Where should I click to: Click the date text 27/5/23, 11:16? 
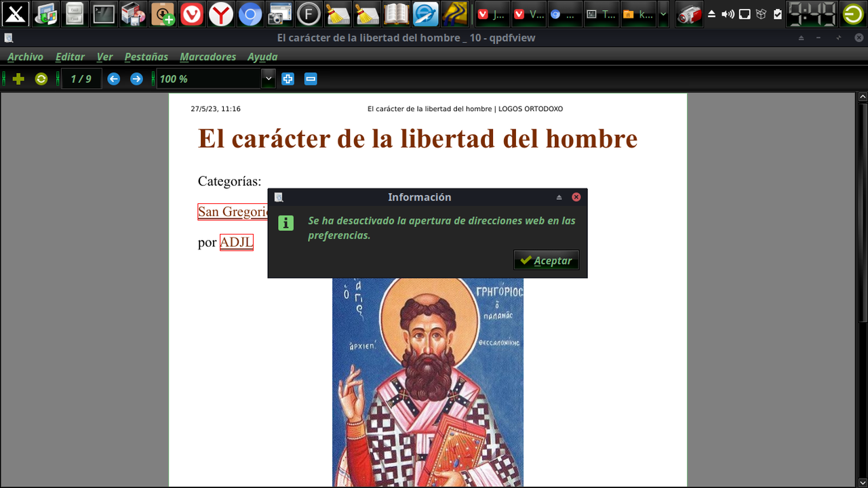(x=216, y=108)
